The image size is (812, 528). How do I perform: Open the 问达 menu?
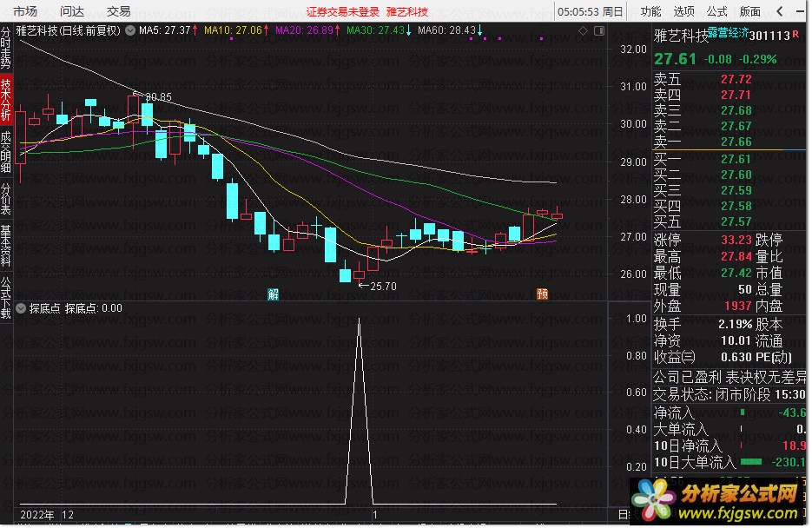(x=72, y=11)
